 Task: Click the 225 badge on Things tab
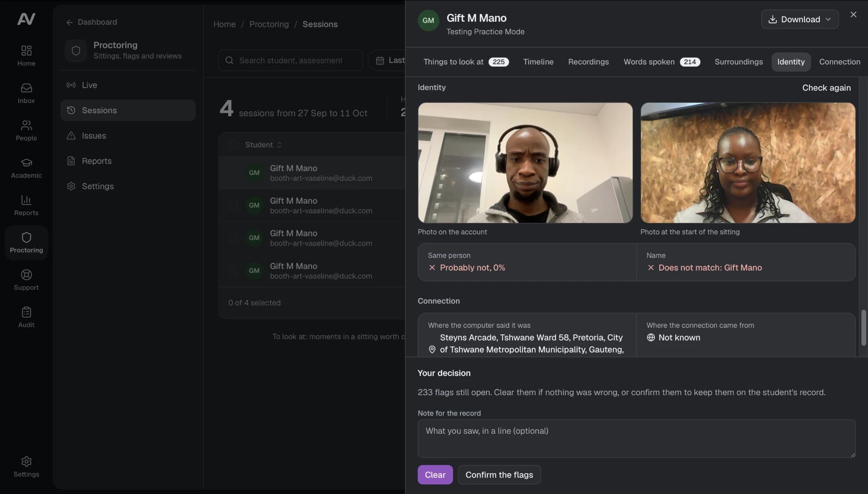[498, 62]
